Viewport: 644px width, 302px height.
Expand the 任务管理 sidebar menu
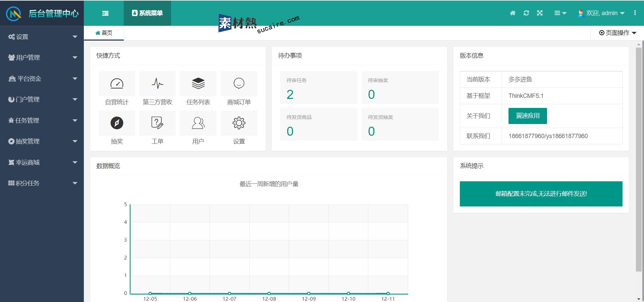[42, 120]
